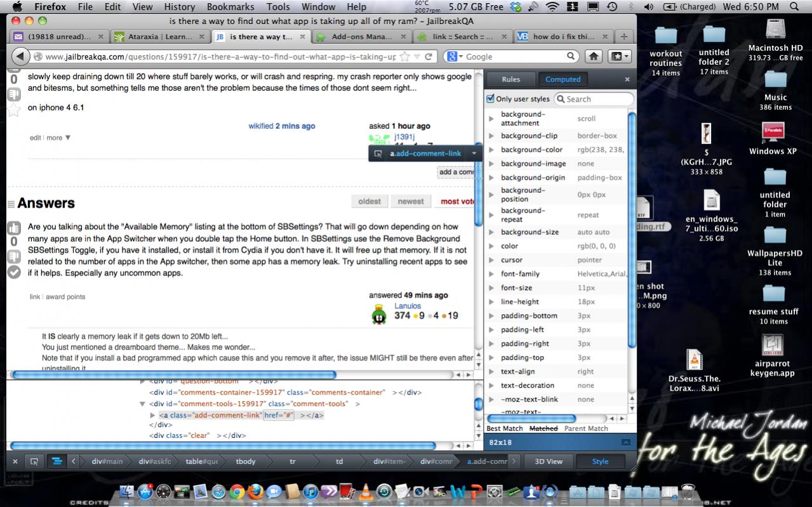
Task: Expand the font-family property
Action: [491, 274]
